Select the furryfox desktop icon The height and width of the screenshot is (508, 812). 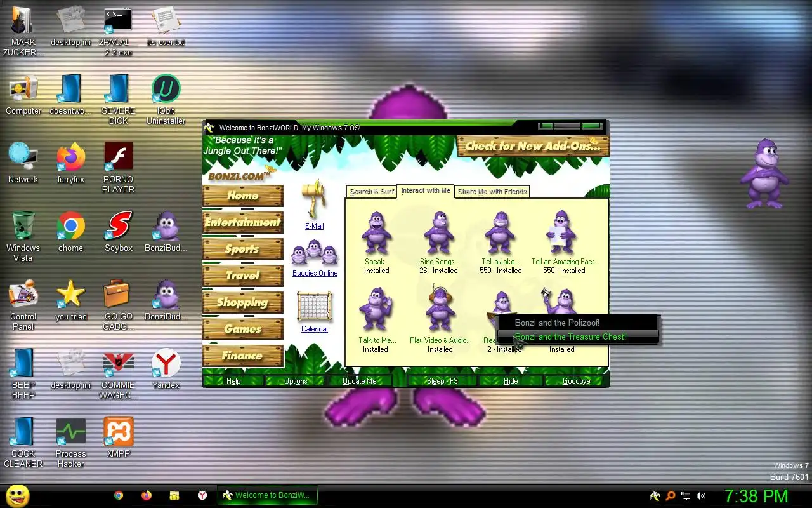(x=70, y=158)
